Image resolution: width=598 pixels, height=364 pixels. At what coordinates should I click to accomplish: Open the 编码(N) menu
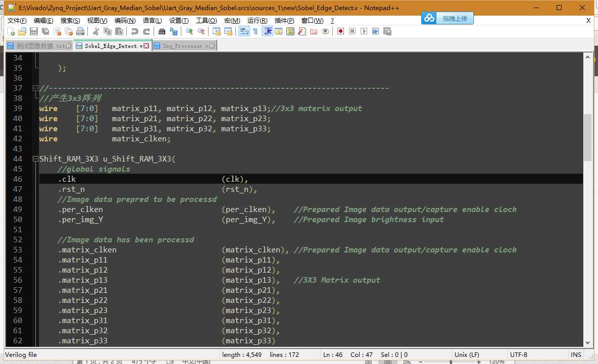click(125, 21)
